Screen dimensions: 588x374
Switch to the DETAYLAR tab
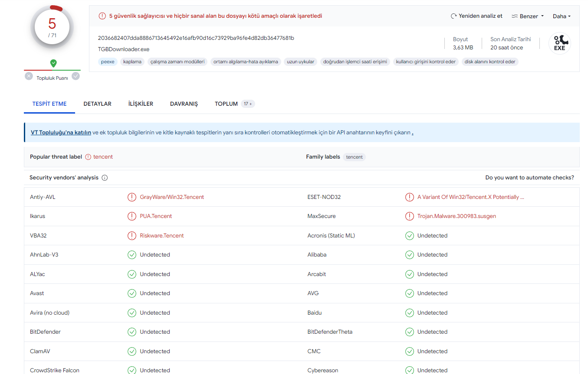[97, 104]
